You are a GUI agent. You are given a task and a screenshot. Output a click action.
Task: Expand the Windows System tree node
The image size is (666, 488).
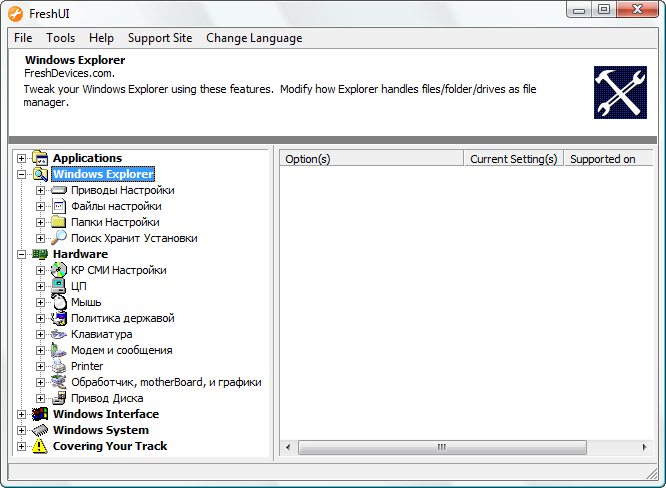(x=22, y=430)
